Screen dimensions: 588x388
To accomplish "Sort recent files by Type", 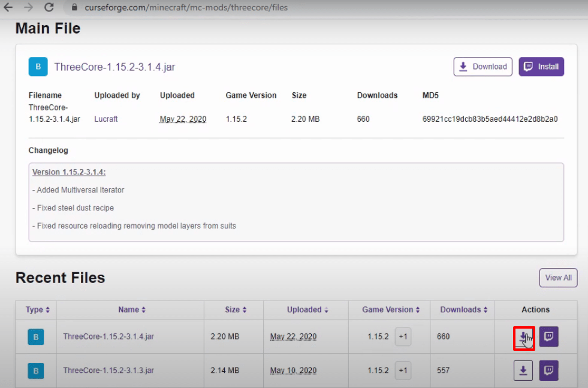I will click(x=38, y=309).
